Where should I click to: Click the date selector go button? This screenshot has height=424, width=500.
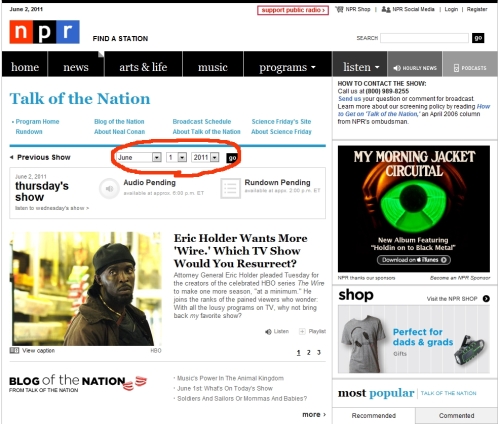tap(232, 158)
